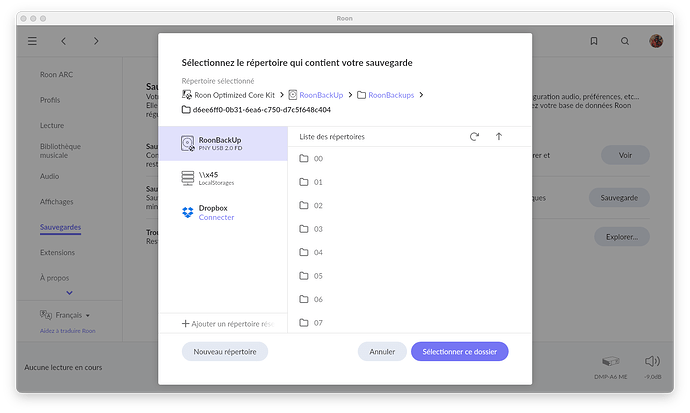
Task: Select the DMP-A6 ME audio zone icon
Action: 610,362
